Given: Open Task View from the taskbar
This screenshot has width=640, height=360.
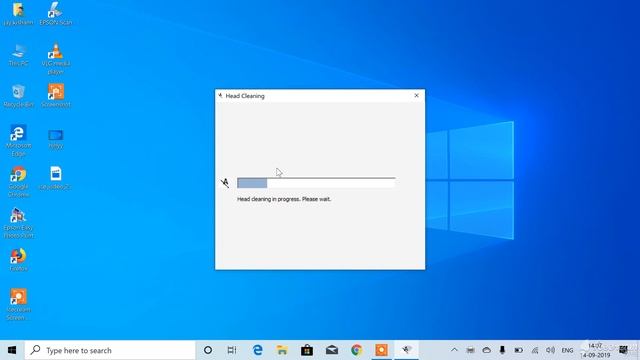Looking at the screenshot, I should [232, 350].
